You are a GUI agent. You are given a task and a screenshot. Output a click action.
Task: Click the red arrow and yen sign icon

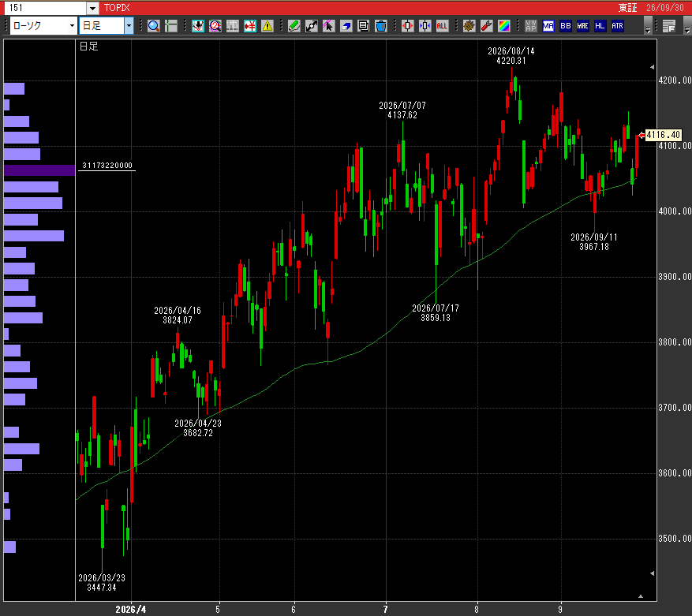tap(250, 26)
